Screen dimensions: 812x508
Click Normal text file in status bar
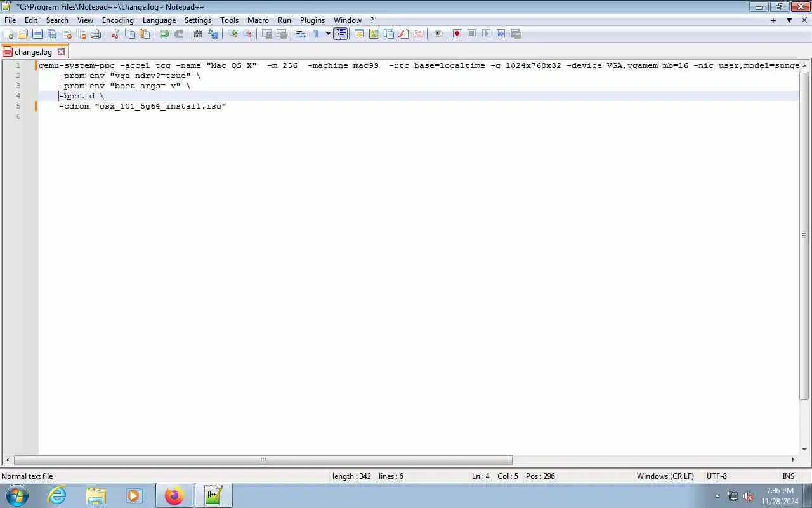[27, 476]
